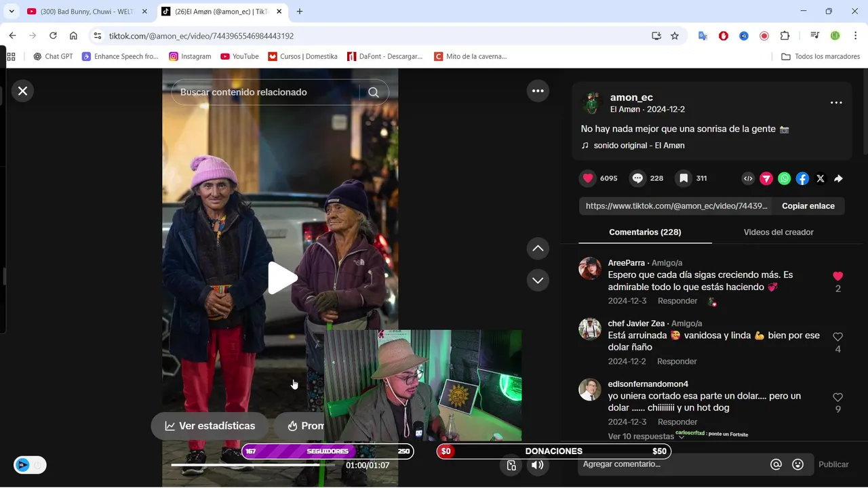This screenshot has height=488, width=868.
Task: Click the site info icon in address bar
Action: pos(98,36)
